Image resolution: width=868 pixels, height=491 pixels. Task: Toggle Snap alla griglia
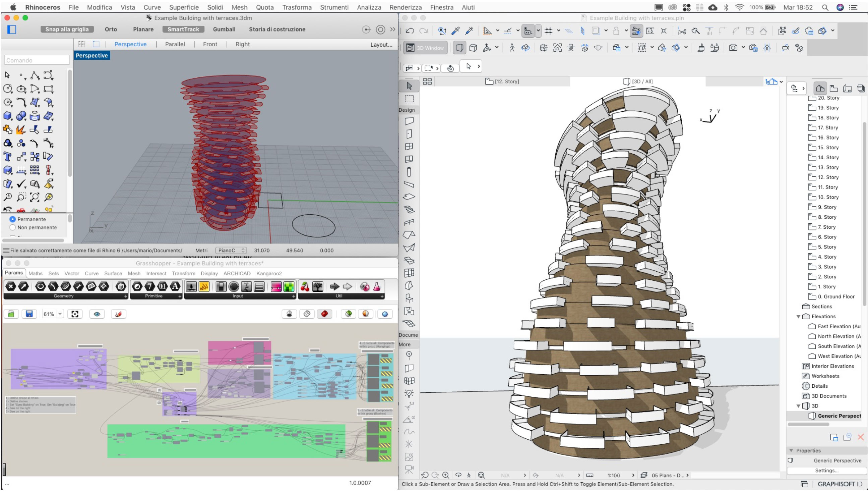[67, 29]
